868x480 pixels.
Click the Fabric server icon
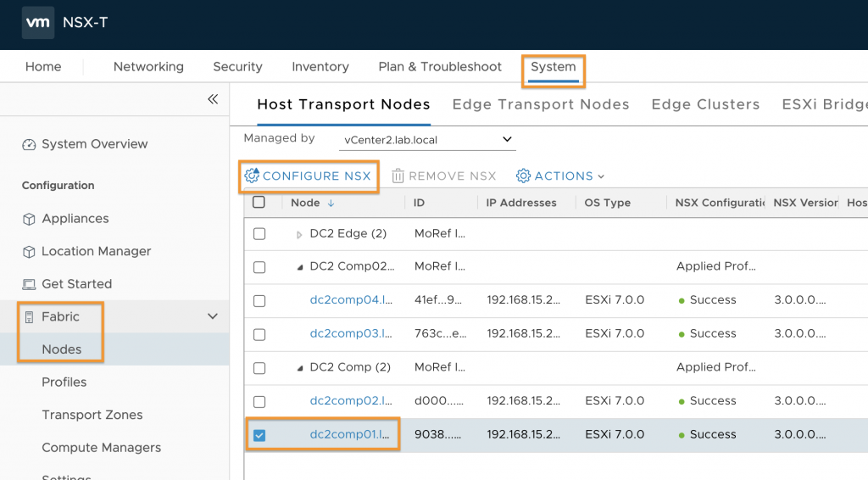click(x=29, y=316)
